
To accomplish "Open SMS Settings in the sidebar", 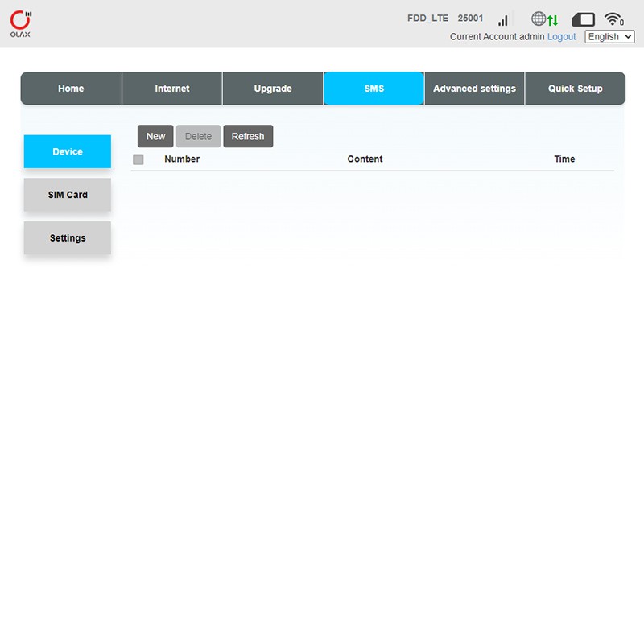I will tap(68, 238).
